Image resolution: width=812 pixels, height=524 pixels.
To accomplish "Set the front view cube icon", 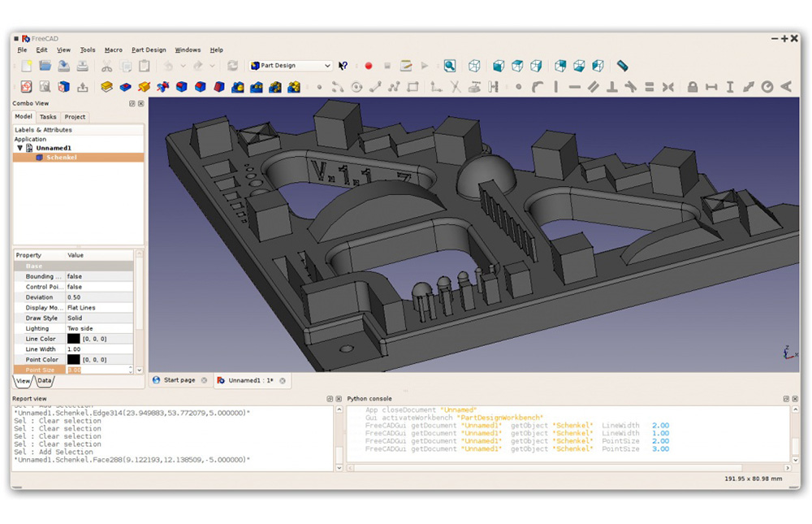I will tap(499, 66).
